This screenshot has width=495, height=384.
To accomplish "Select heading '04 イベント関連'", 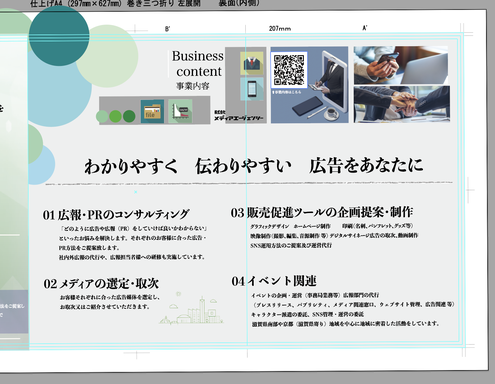I will 274,281.
